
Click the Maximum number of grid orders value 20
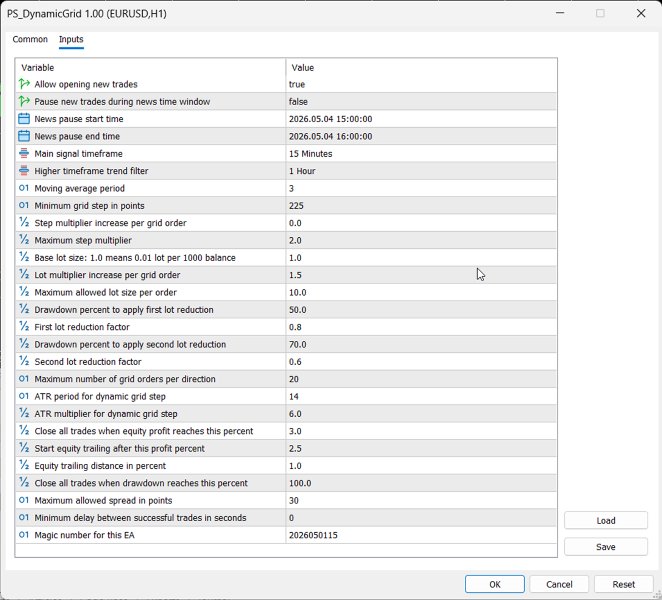293,379
